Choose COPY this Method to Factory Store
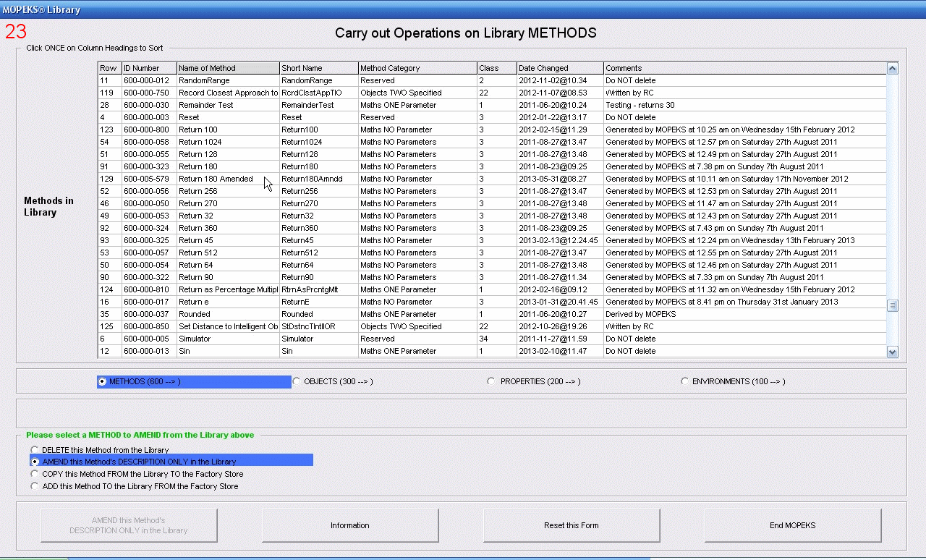 [x=35, y=474]
